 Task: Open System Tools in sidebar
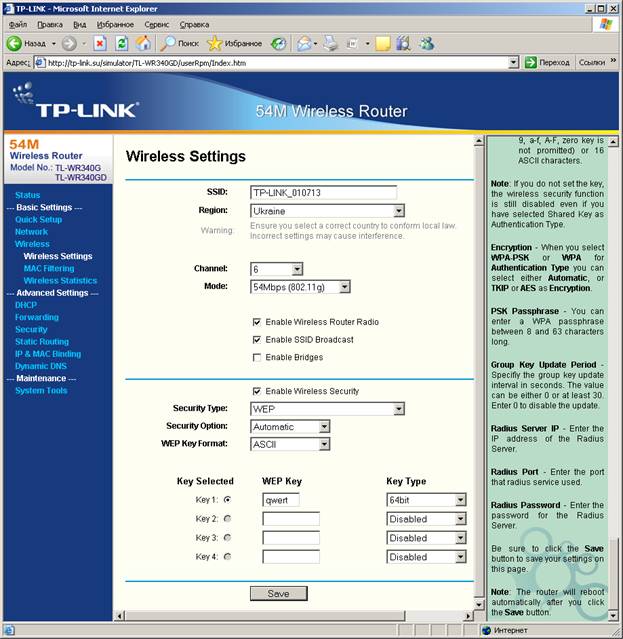[x=41, y=390]
